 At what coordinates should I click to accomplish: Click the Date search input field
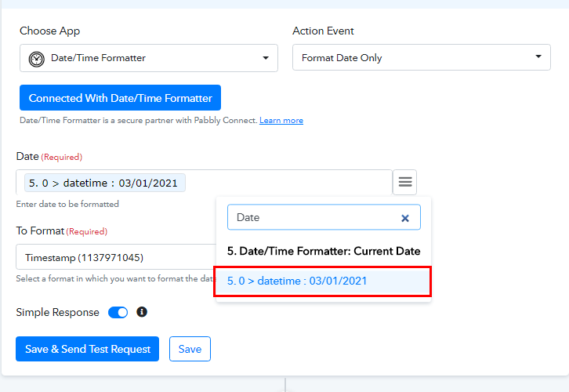[324, 217]
